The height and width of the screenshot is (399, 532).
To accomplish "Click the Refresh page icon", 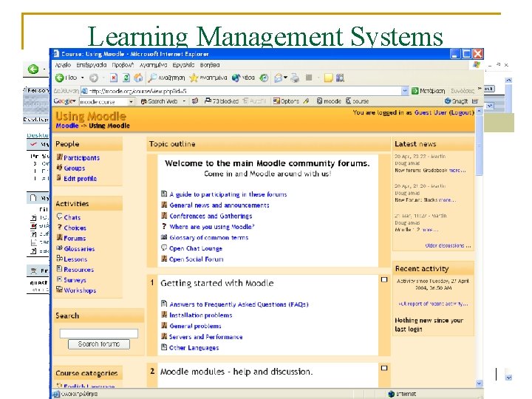I will [x=126, y=78].
